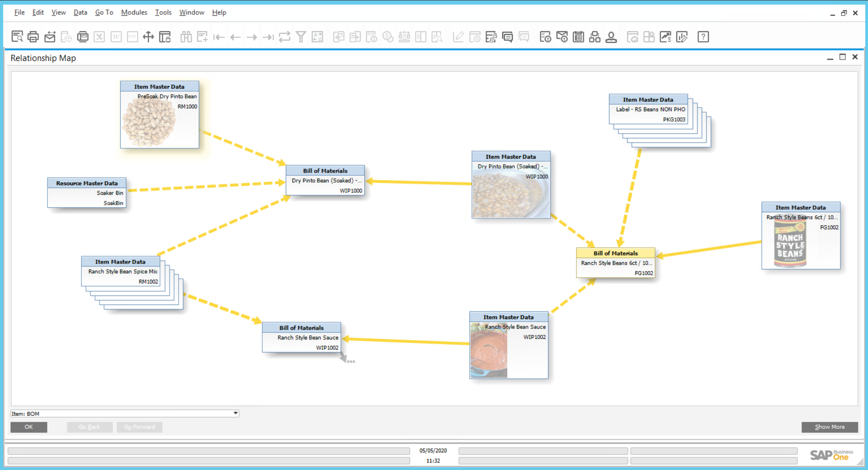Open the Calendar toolbar icon
Viewport: 868px width, 470px height.
pyautogui.click(x=578, y=37)
